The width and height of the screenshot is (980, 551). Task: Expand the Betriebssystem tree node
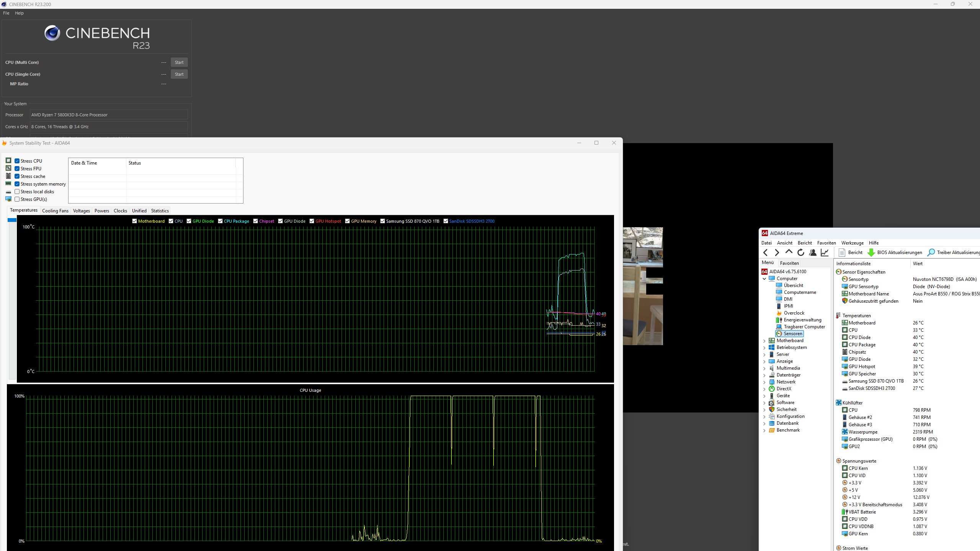(764, 347)
